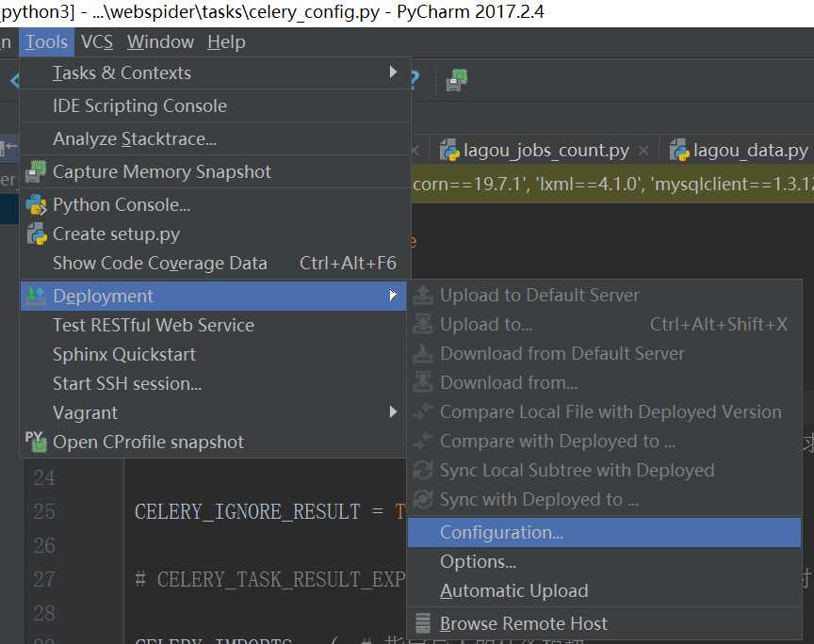This screenshot has height=644, width=814.
Task: Click the Create setup.py file icon
Action: pos(37,234)
